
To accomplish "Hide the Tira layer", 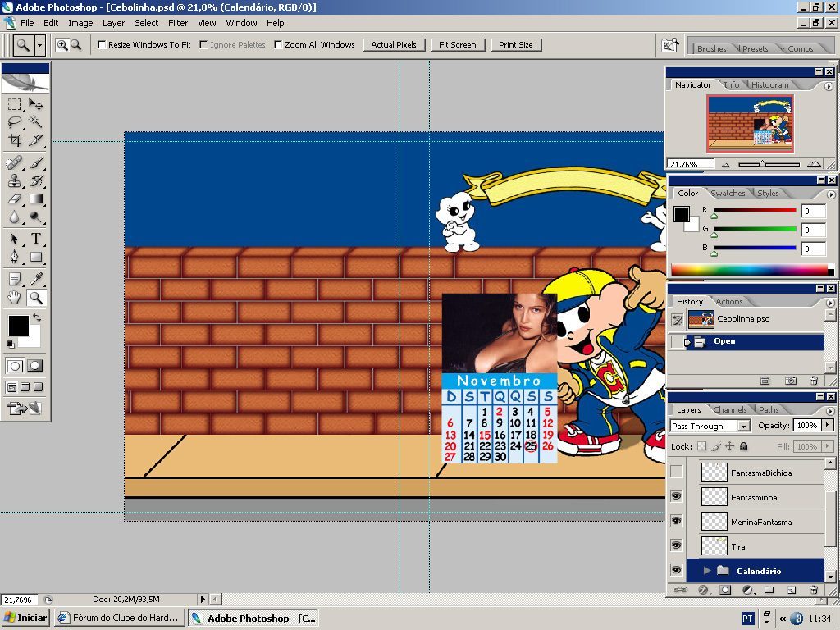I will pyautogui.click(x=677, y=546).
